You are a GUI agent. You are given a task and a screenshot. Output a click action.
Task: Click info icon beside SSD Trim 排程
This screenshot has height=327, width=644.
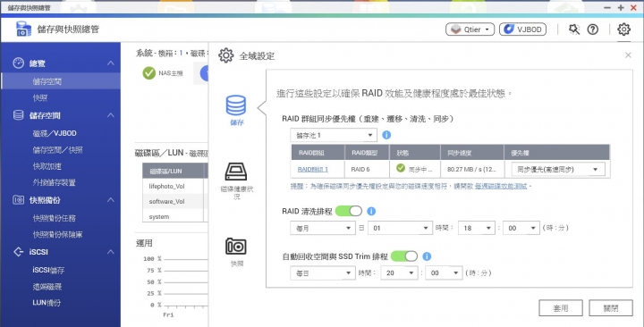[427, 256]
